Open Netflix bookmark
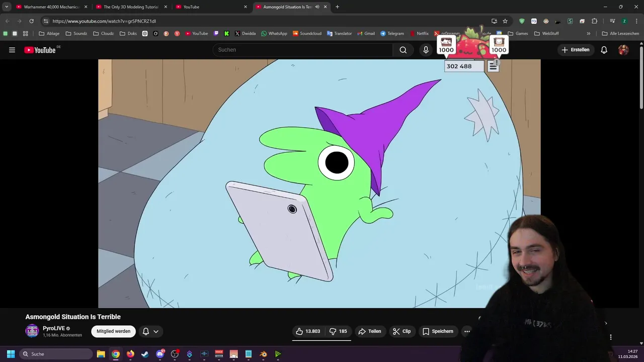The width and height of the screenshot is (644, 362). point(419,34)
